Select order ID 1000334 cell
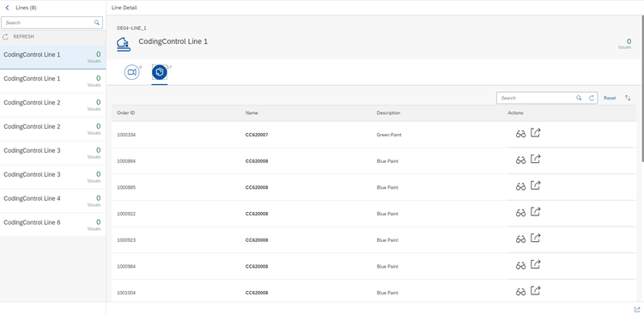 point(126,135)
